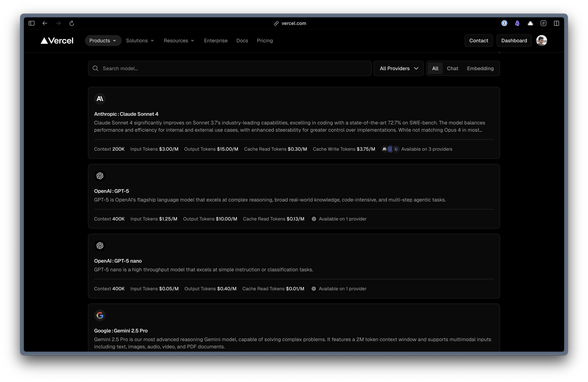Click the OpenAI logo on GPT-5 card
This screenshot has width=588, height=382.
(x=100, y=176)
